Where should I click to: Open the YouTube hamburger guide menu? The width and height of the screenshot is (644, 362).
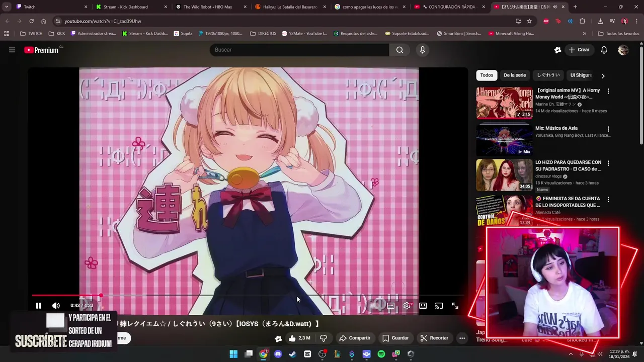click(12, 50)
